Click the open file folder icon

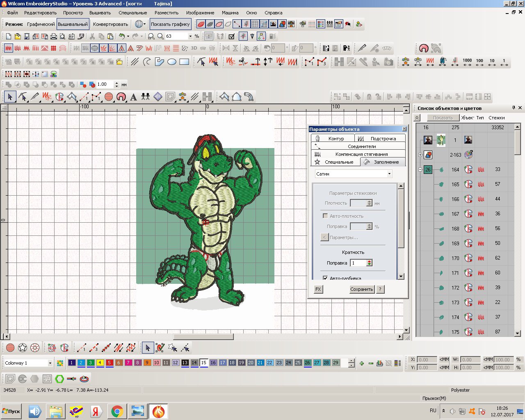18,37
